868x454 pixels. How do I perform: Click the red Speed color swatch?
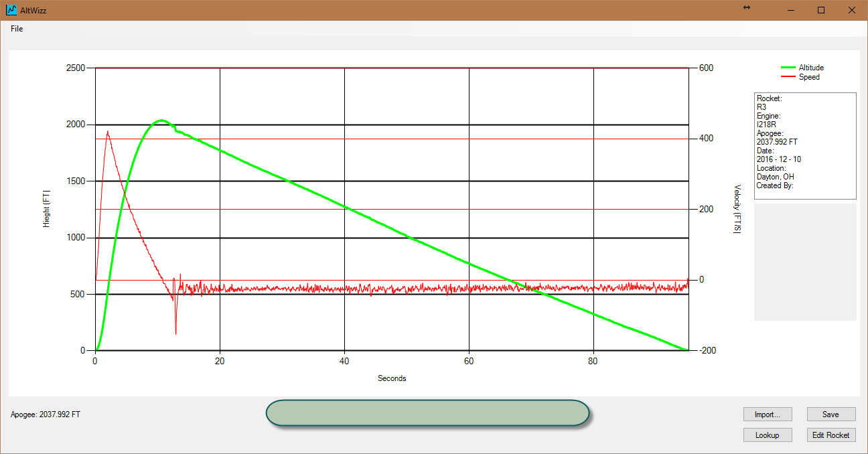click(x=788, y=77)
